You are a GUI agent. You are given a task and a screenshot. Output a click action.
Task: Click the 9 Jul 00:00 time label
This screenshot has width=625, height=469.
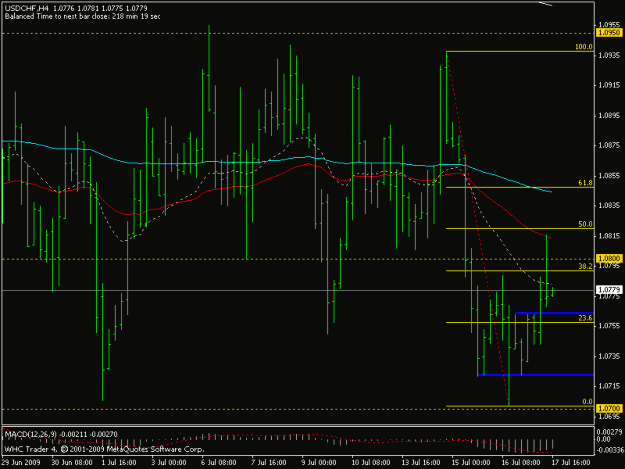[318, 463]
